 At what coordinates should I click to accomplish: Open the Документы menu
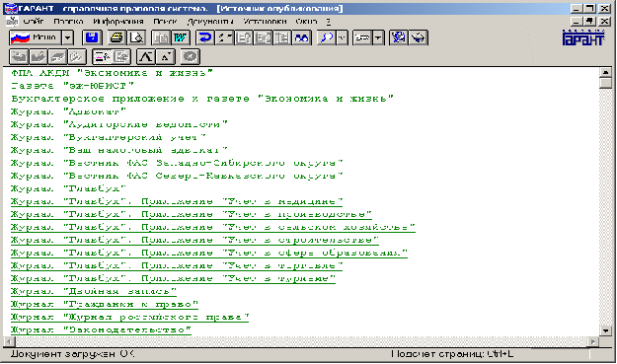210,22
